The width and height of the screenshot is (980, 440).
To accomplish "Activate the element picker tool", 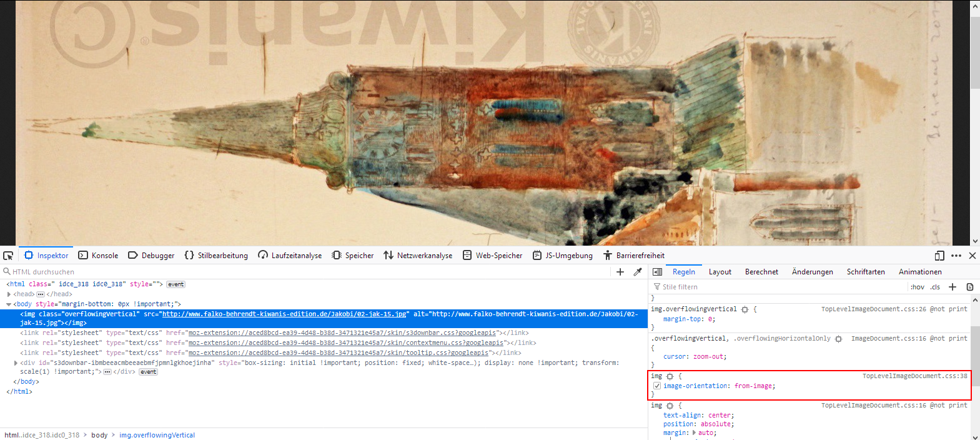I will 8,256.
